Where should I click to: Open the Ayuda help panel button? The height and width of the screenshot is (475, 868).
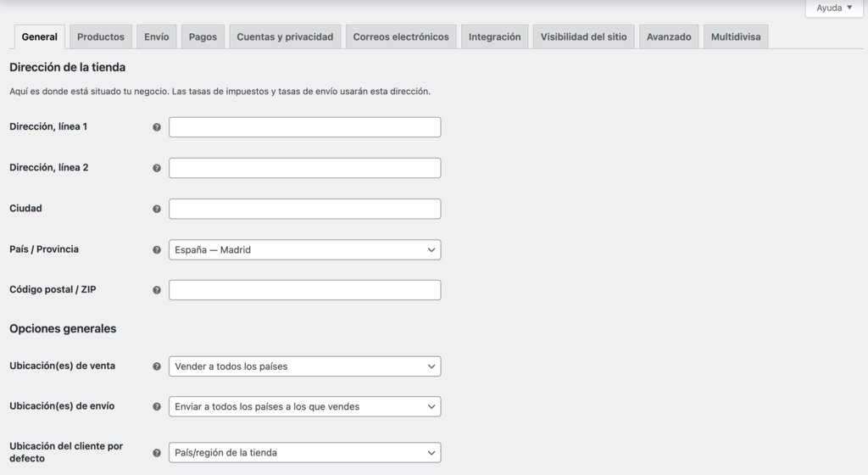click(x=834, y=8)
